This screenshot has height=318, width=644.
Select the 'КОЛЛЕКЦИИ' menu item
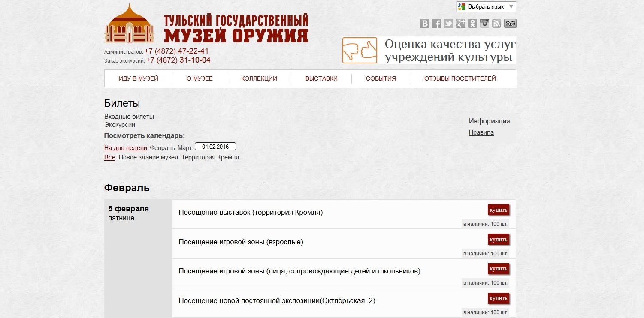(x=259, y=78)
